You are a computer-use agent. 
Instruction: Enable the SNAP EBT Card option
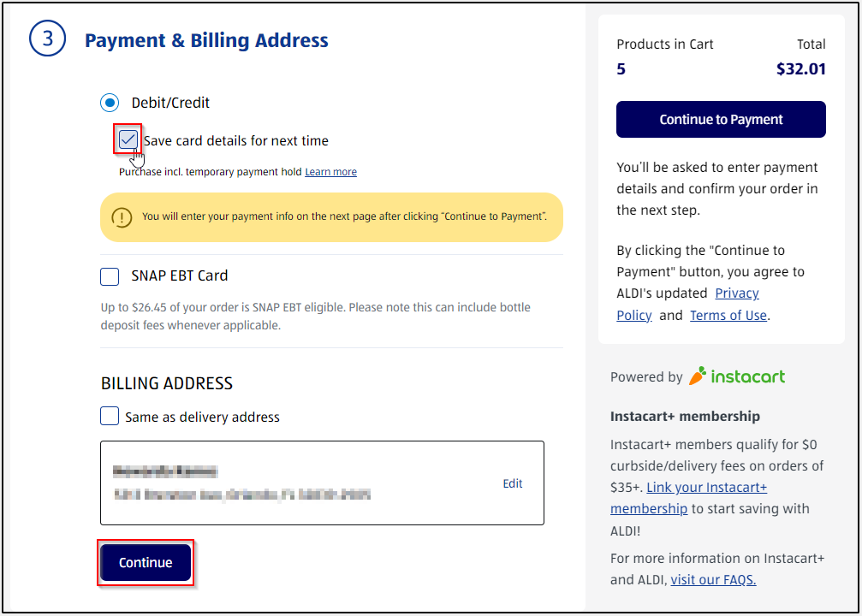point(109,275)
